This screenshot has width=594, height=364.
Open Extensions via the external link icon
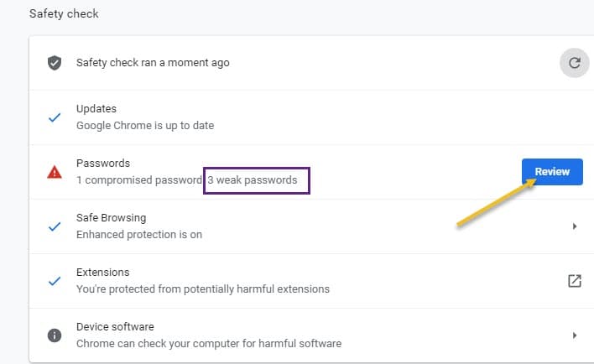(574, 281)
